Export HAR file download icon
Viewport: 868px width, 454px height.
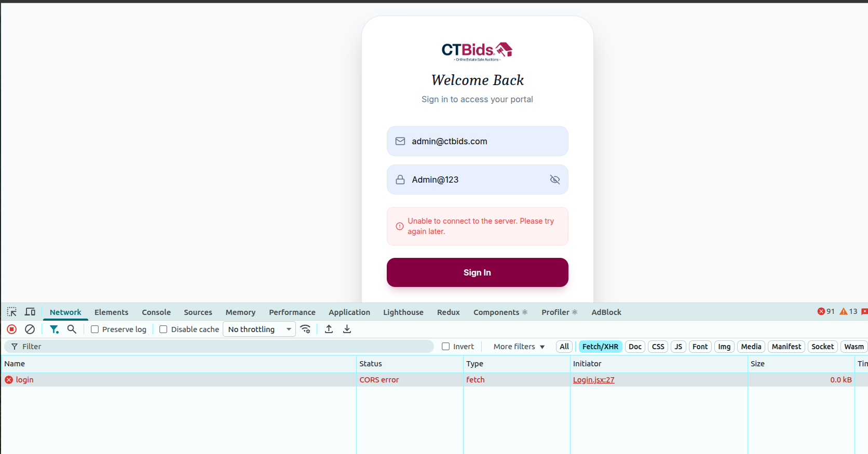(x=347, y=329)
